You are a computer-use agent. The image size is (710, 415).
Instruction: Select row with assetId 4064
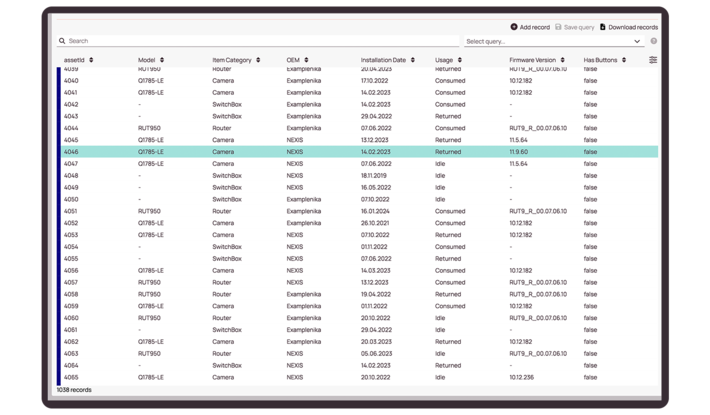point(360,365)
